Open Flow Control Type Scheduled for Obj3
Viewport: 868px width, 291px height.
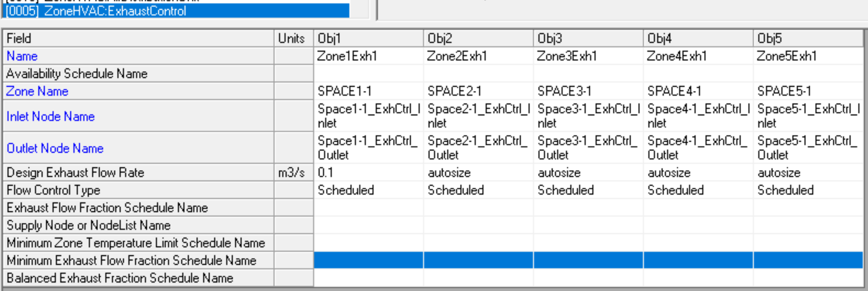pos(588,190)
